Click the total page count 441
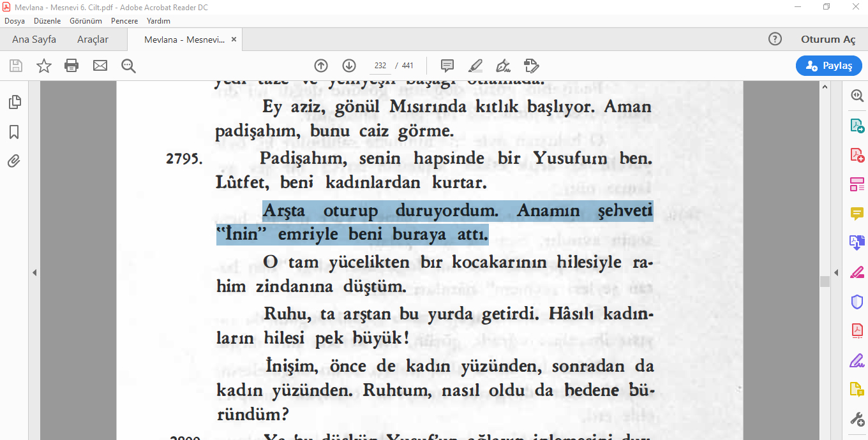Image resolution: width=868 pixels, height=440 pixels. coord(408,66)
